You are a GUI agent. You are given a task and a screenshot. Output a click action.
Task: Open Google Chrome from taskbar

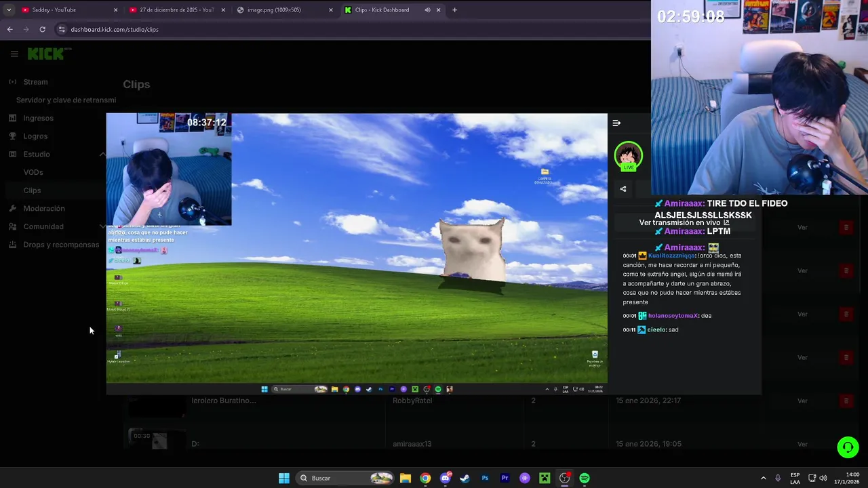425,478
